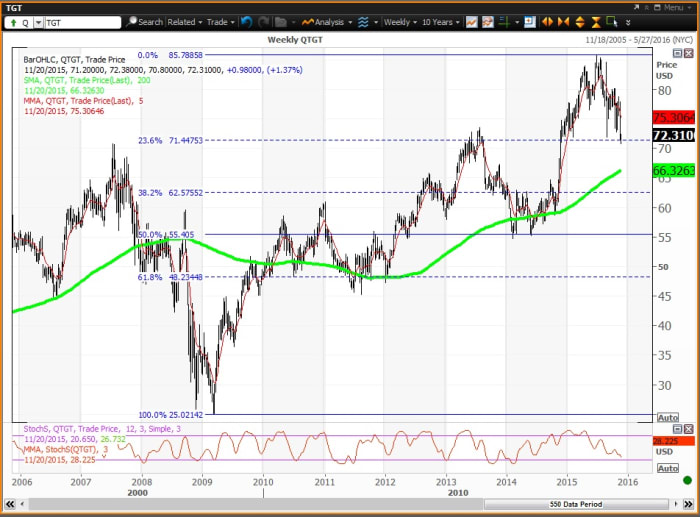Close the stochastic indicator pane

(x=689, y=429)
